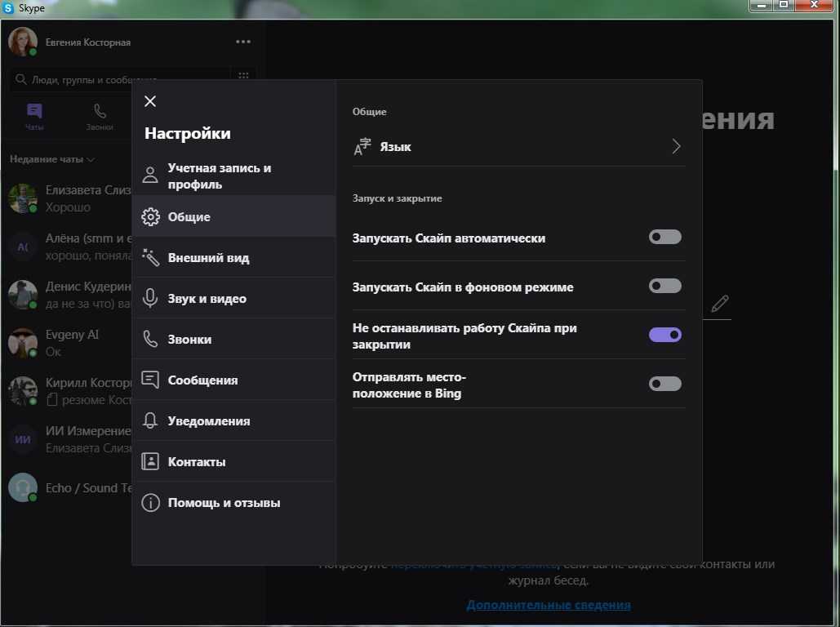Screen dimensions: 840x627
Task: Click the Skype logo in the title bar
Action: 8,8
